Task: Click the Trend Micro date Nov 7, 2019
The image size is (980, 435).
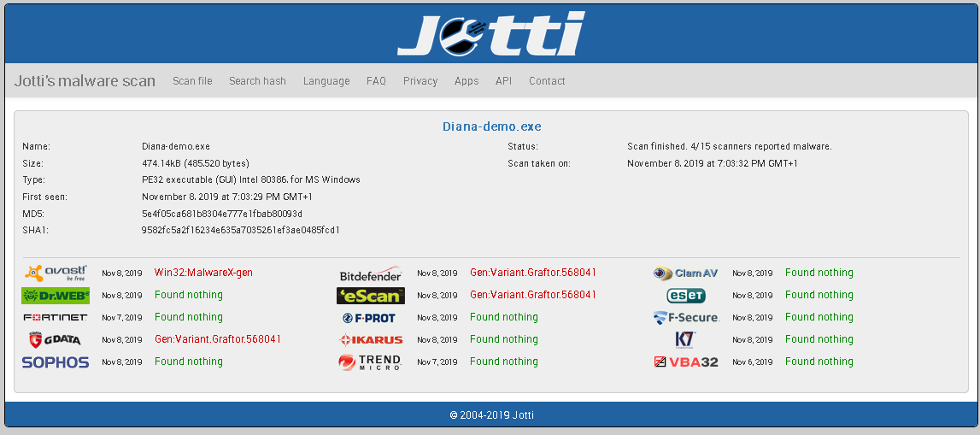Action: click(x=437, y=362)
